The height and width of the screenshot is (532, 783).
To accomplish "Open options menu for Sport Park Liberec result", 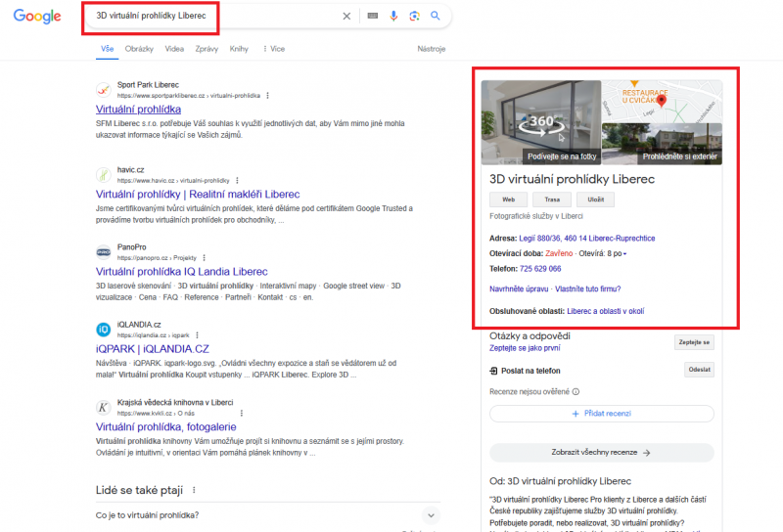I will (267, 95).
